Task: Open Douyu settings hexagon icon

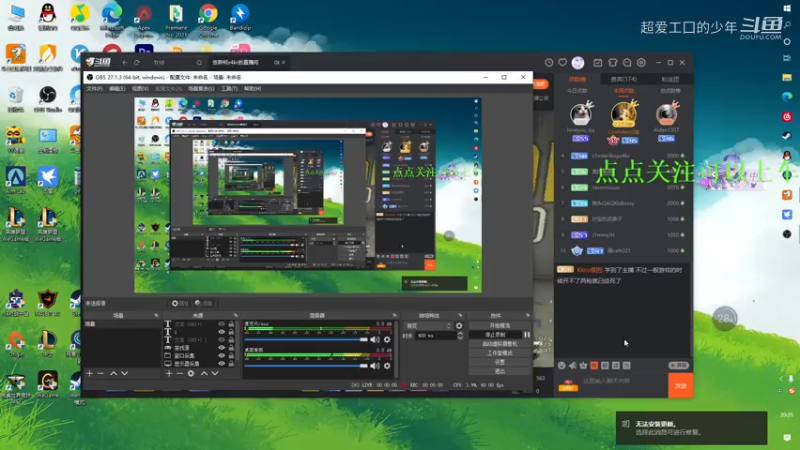Action: pyautogui.click(x=641, y=62)
